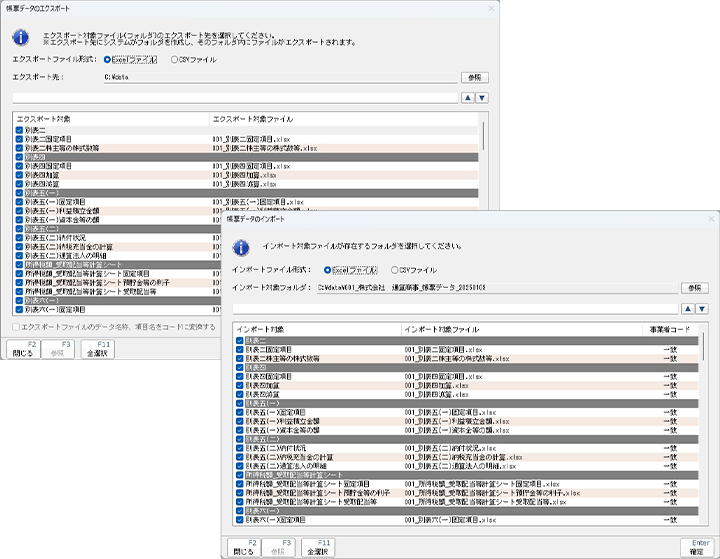The width and height of the screenshot is (720, 559).
Task: Click 参照 button next to export destination
Action: (475, 76)
